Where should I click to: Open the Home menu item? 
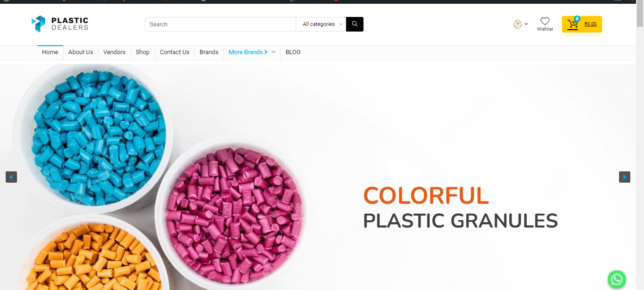click(x=50, y=52)
